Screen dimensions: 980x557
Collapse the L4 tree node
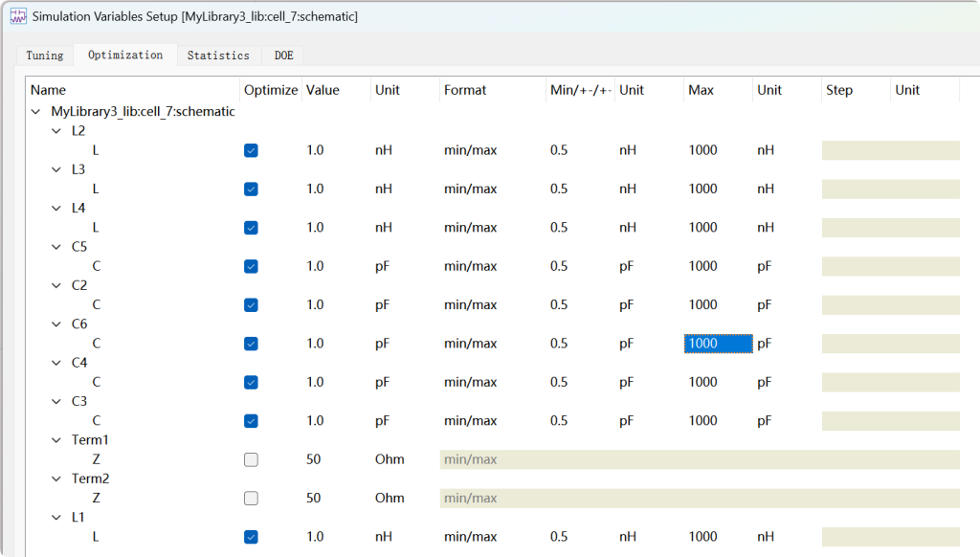pos(56,209)
